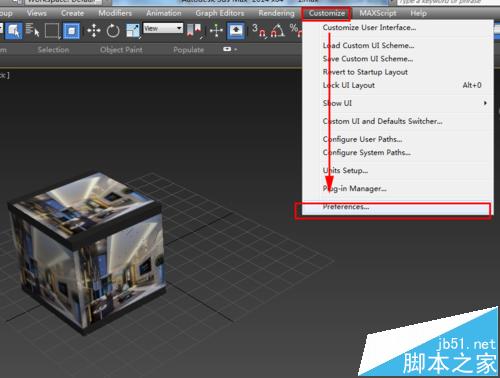Switch to the Selection ribbon tab

coord(53,50)
